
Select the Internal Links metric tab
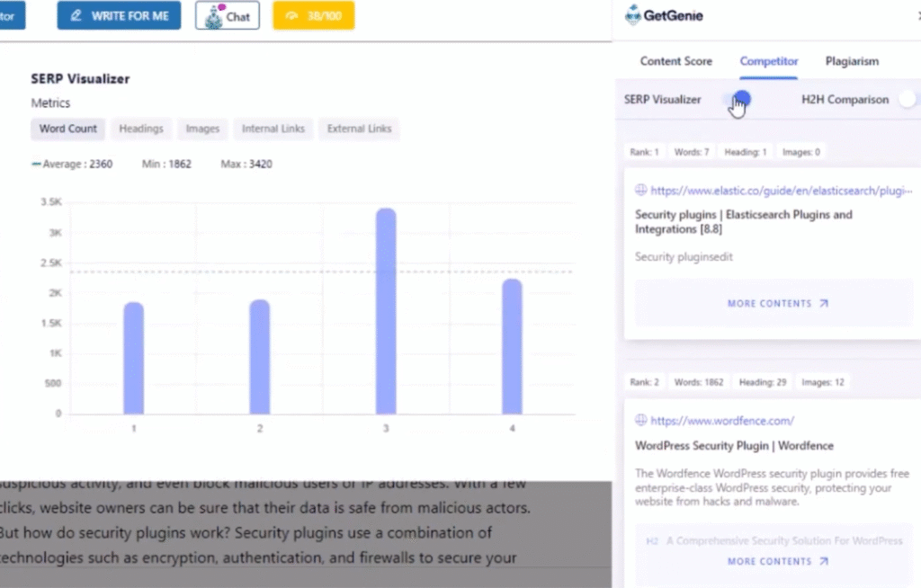click(x=273, y=129)
